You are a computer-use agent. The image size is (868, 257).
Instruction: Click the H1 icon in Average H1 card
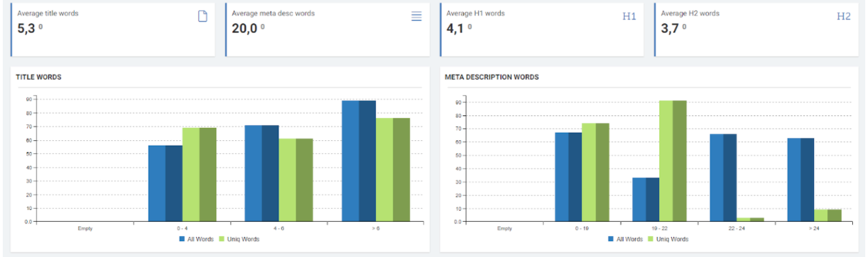[629, 17]
